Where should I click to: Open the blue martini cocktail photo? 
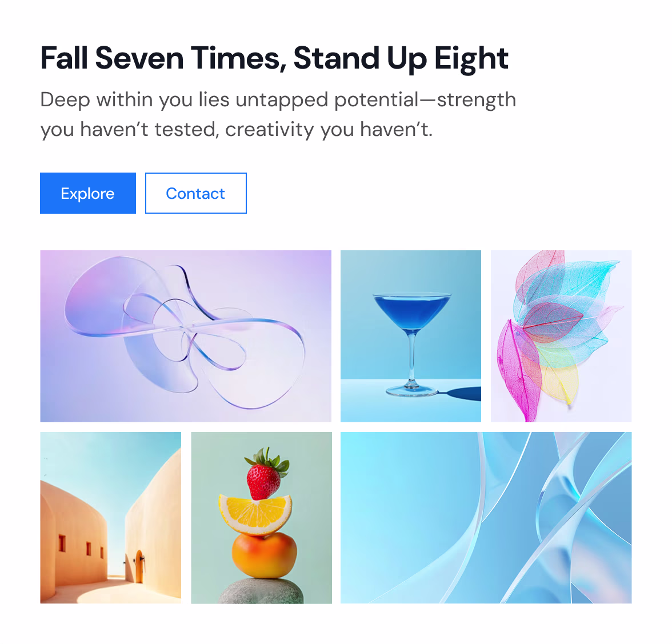pyautogui.click(x=410, y=336)
